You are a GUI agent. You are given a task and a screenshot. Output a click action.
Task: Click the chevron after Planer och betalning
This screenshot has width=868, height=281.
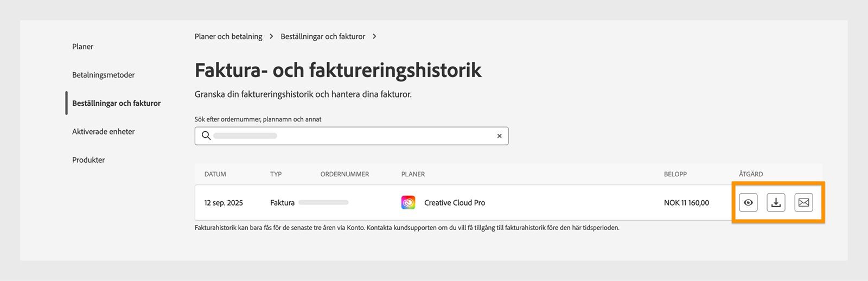(271, 36)
